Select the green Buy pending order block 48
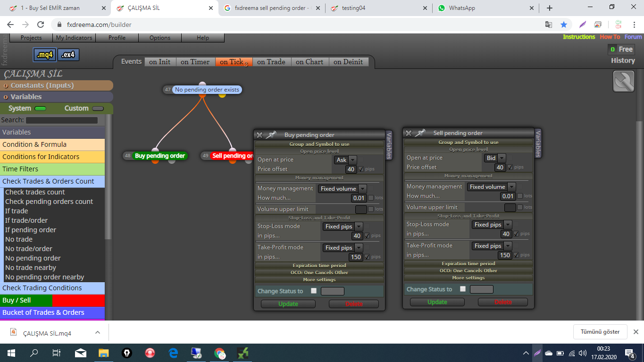This screenshot has height=362, width=644. 159,156
